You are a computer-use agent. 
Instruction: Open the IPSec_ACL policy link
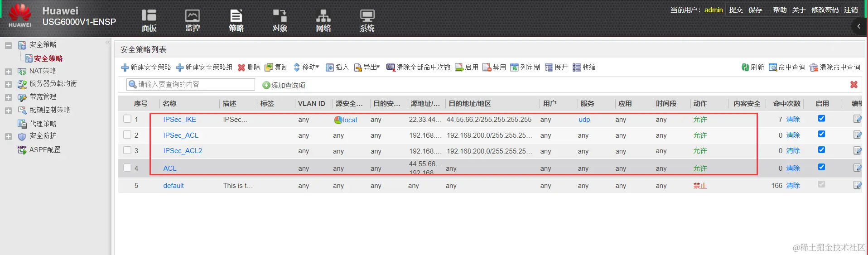(181, 135)
